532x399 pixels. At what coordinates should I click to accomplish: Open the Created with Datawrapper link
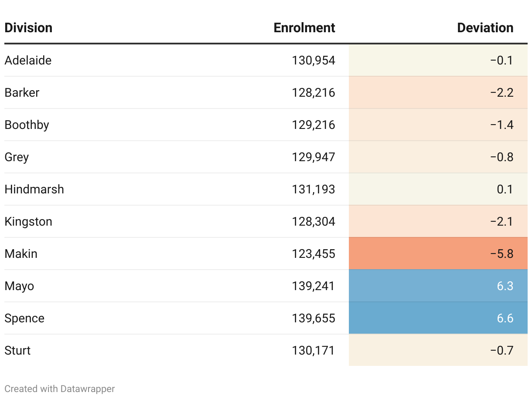60,389
